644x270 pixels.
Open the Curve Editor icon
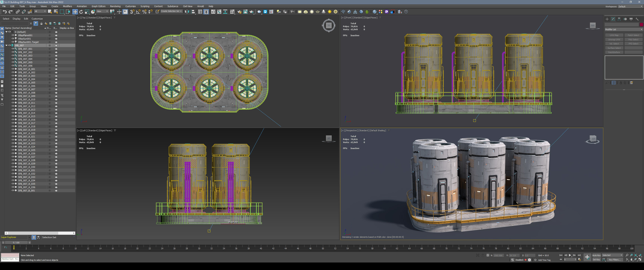pyautogui.click(x=219, y=11)
